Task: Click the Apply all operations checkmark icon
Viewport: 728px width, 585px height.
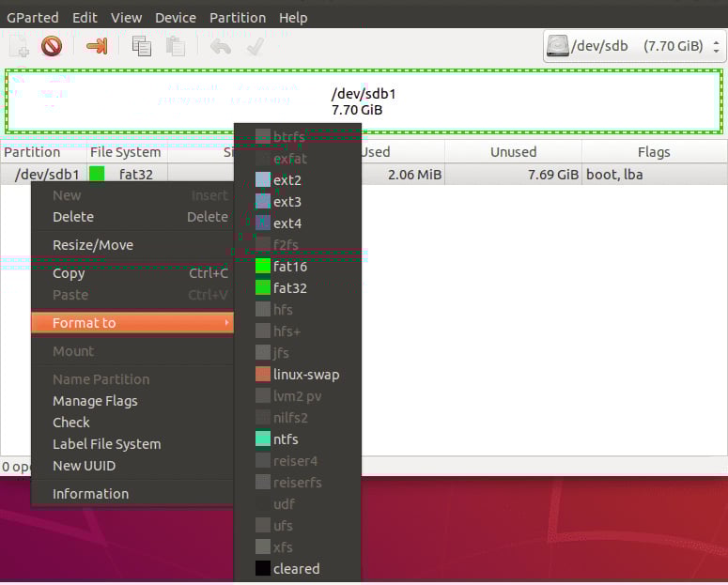Action: click(255, 46)
